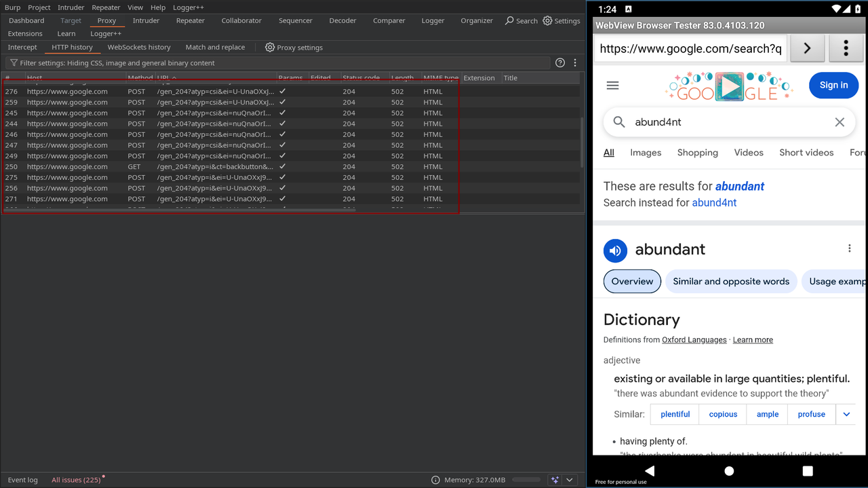The width and height of the screenshot is (868, 488).
Task: Click the memory info icon in status bar
Action: (x=435, y=480)
